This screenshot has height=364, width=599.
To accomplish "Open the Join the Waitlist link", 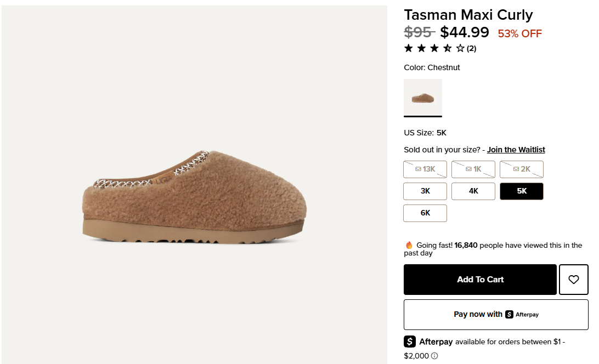I will (x=516, y=150).
